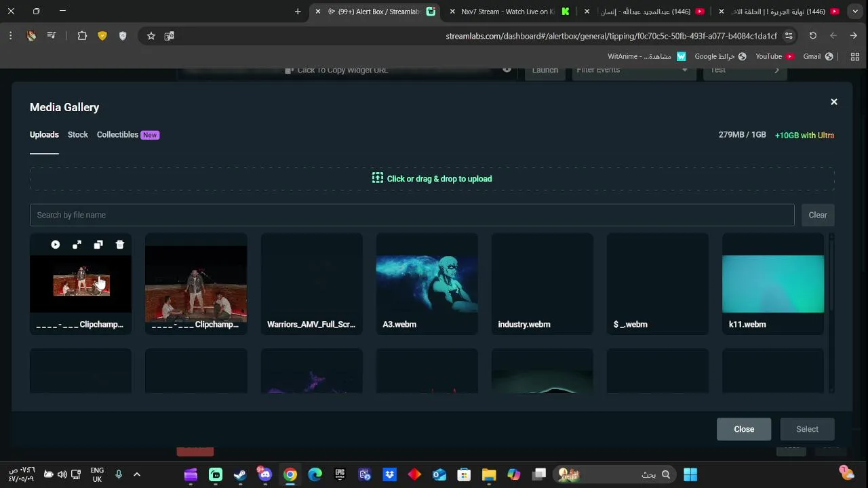Open bookmarks grid icon at bar end
This screenshot has height=488, width=868.
pos(855,56)
